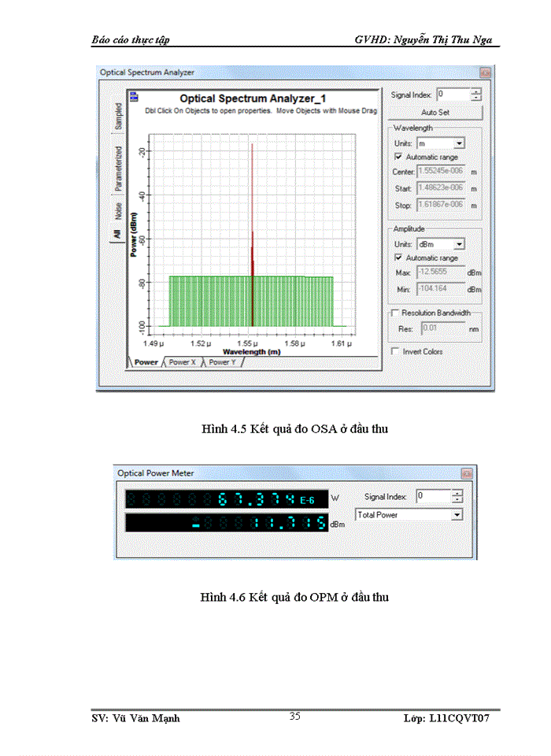Toggle the Wavelength Automatic range checkbox
The width and height of the screenshot is (551, 756).
398,157
